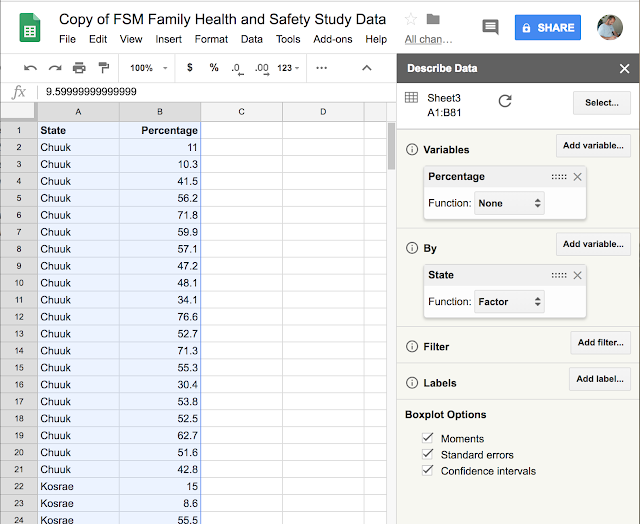
Task: Uncheck the Standard errors option
Action: [x=428, y=455]
